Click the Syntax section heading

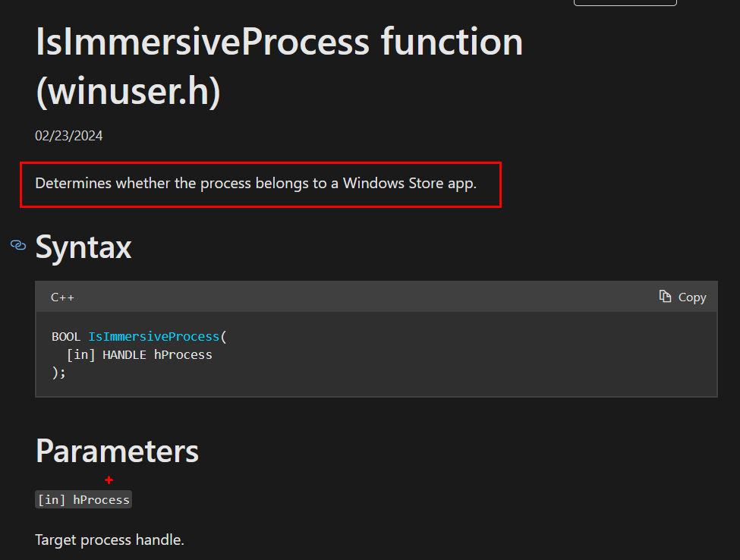tap(83, 247)
